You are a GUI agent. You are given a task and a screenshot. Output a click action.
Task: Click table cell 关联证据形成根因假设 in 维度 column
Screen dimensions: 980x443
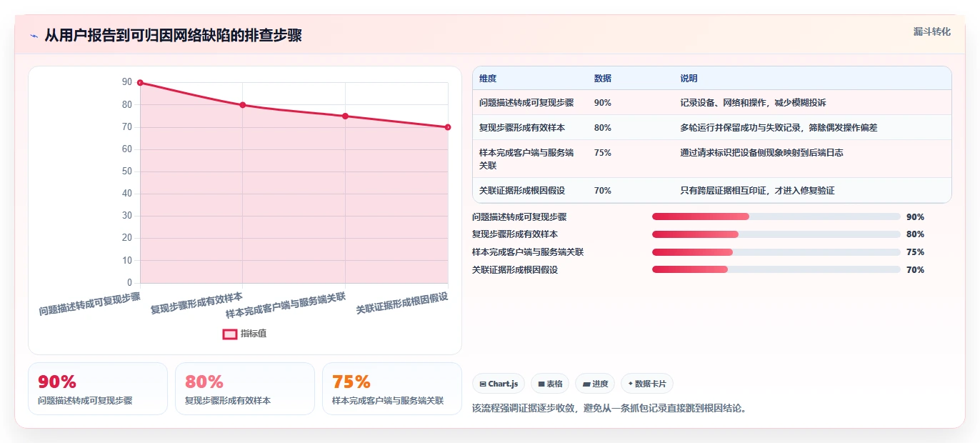point(522,191)
